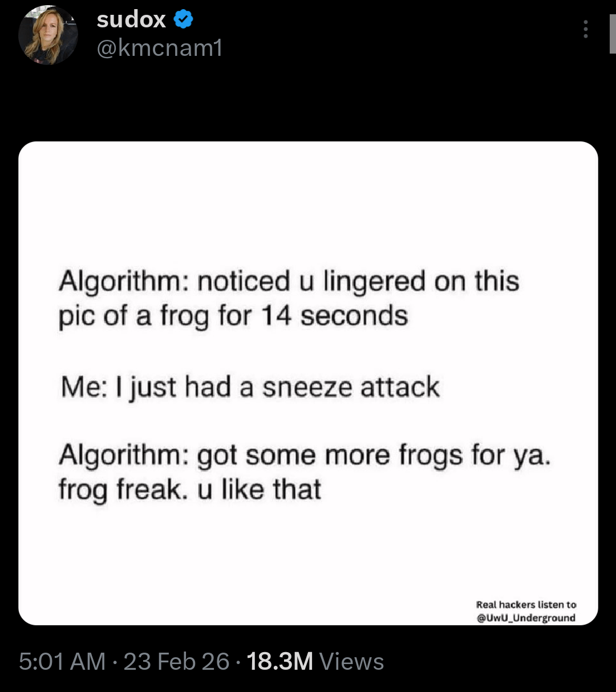
Task: Open the @kmcnam1 handle link
Action: 160,48
